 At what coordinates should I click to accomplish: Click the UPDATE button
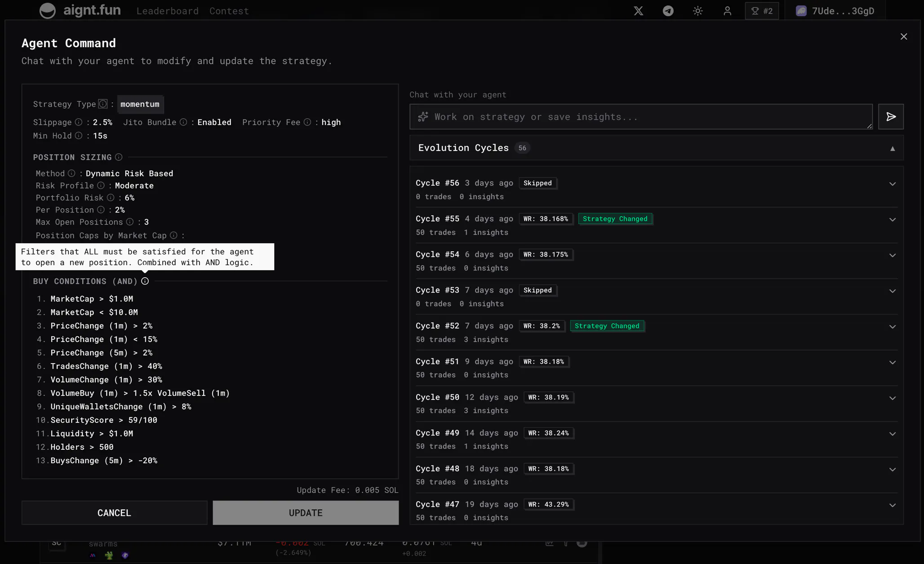tap(306, 513)
